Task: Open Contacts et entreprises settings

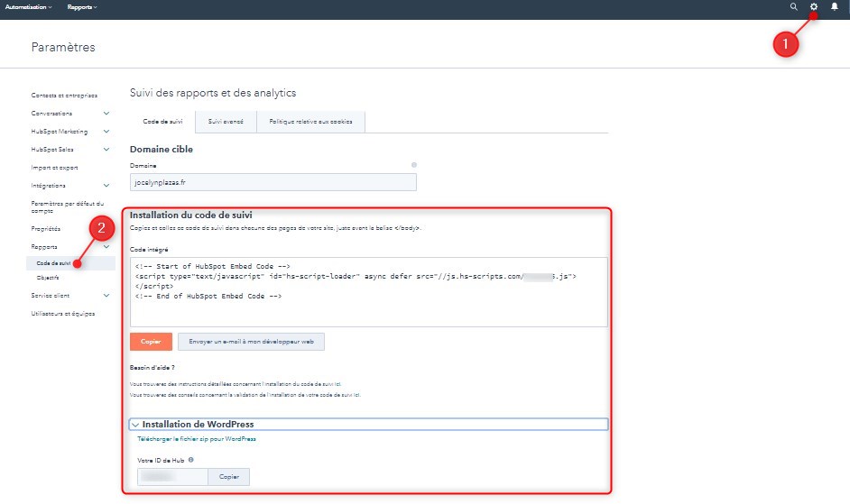Action: (64, 96)
